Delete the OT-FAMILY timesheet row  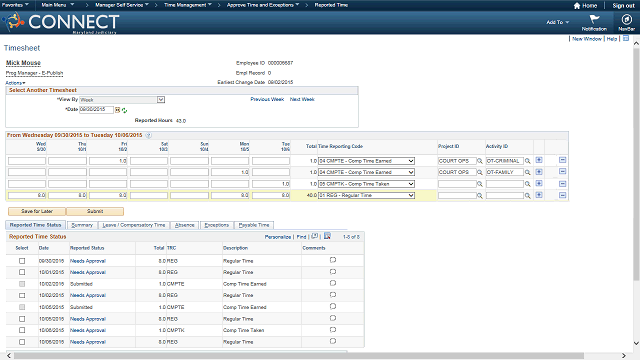click(x=562, y=171)
